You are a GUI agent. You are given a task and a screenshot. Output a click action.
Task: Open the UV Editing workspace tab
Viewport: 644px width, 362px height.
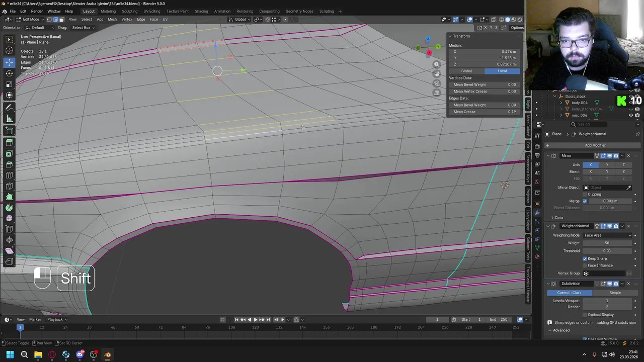click(x=152, y=12)
